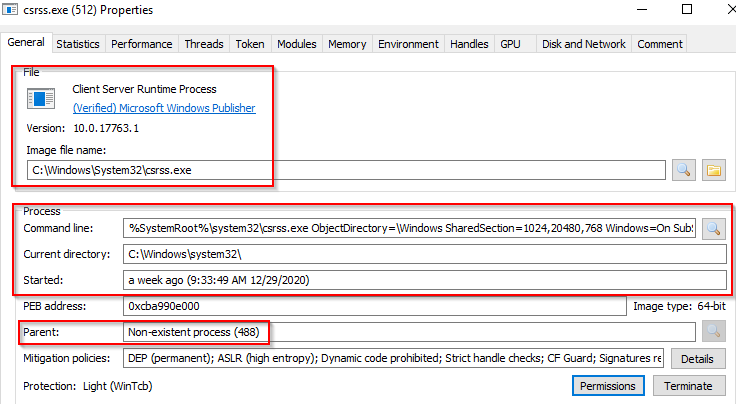The height and width of the screenshot is (404, 736).
Task: Select the Token tab
Action: tap(249, 44)
